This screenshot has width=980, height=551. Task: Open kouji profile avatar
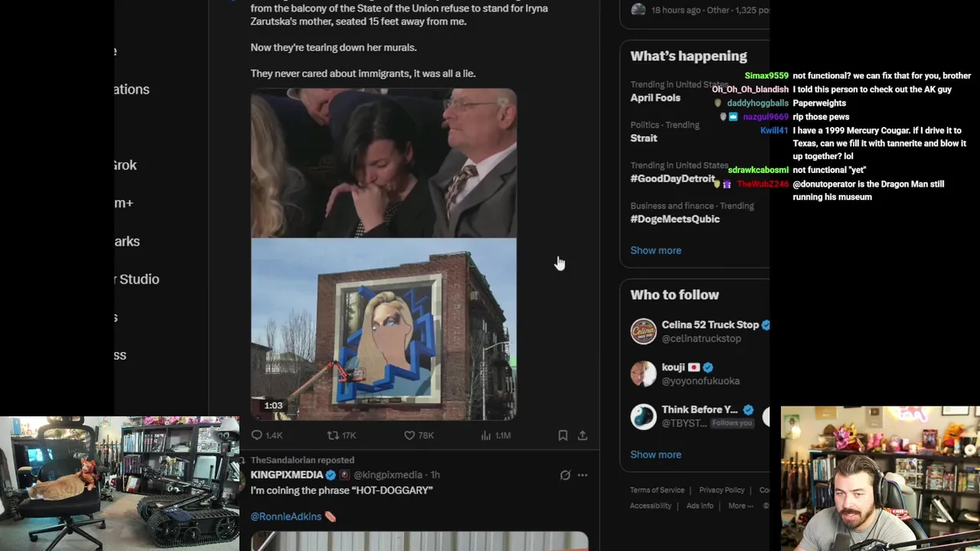[644, 373]
